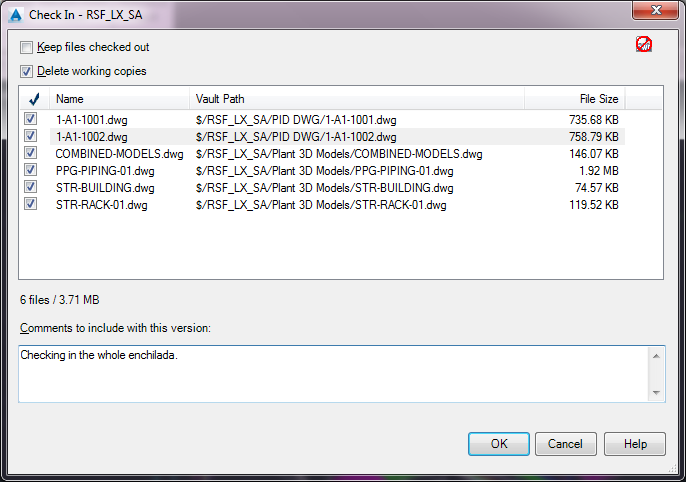Deselect 1-A1-1002.dwg row checkbox
The width and height of the screenshot is (686, 482).
31,137
